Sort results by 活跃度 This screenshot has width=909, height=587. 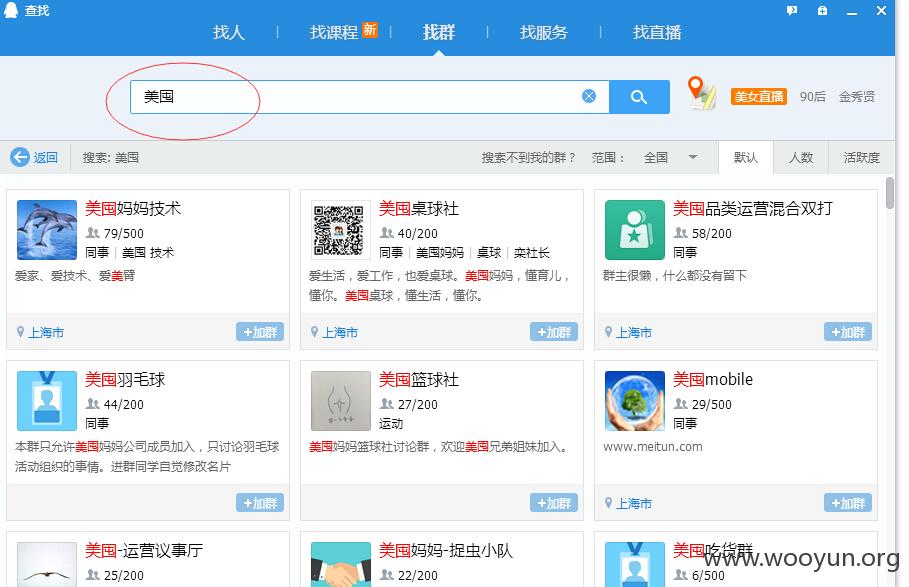[x=861, y=157]
